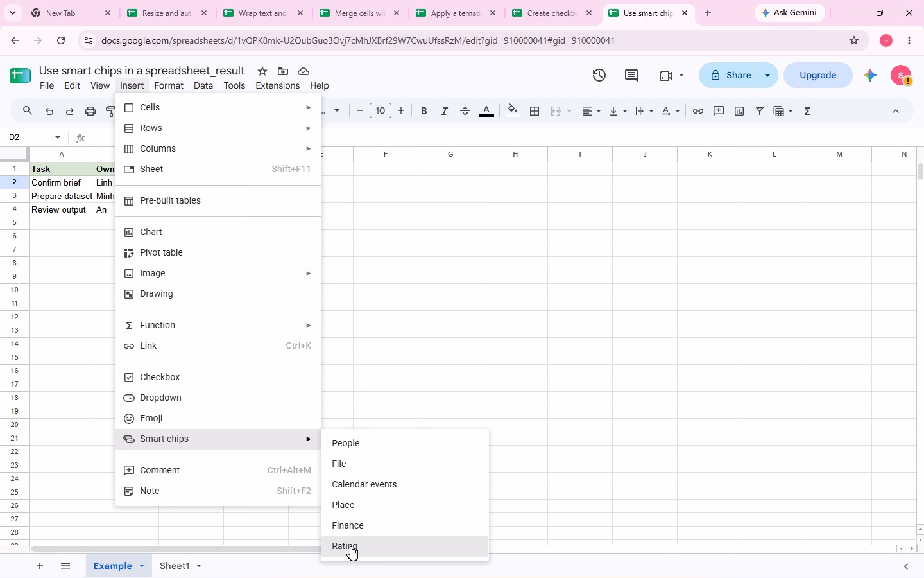924x578 pixels.
Task: Open the fill color picker
Action: pyautogui.click(x=512, y=110)
